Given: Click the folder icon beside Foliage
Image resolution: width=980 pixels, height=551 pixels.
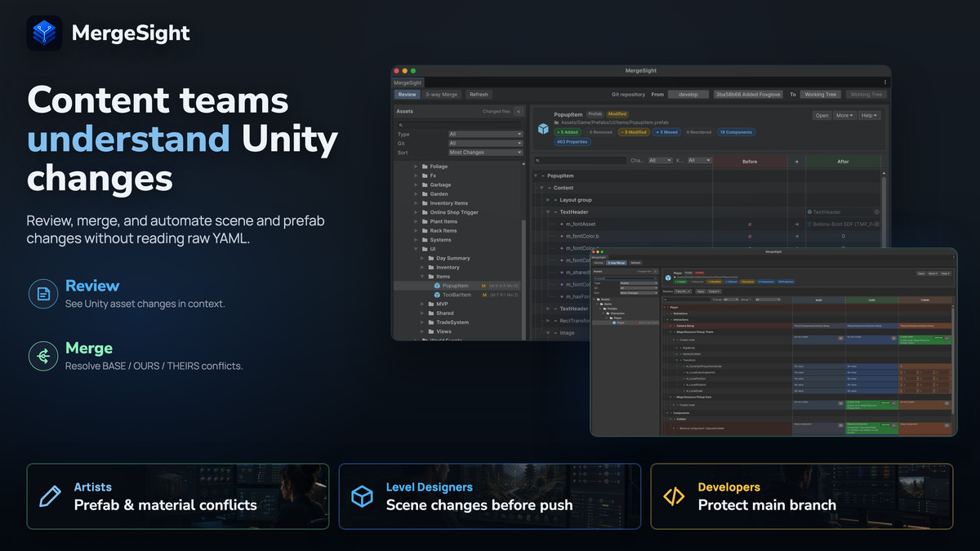Looking at the screenshot, I should coord(424,167).
